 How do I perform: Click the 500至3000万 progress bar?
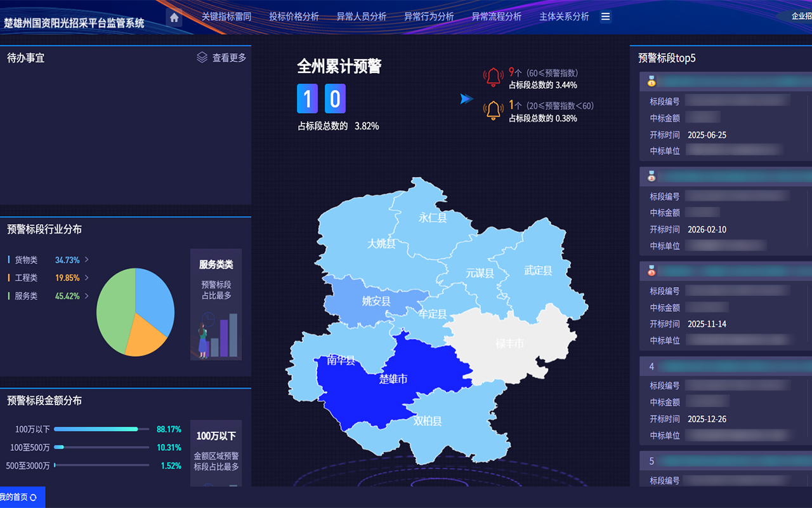coord(101,465)
